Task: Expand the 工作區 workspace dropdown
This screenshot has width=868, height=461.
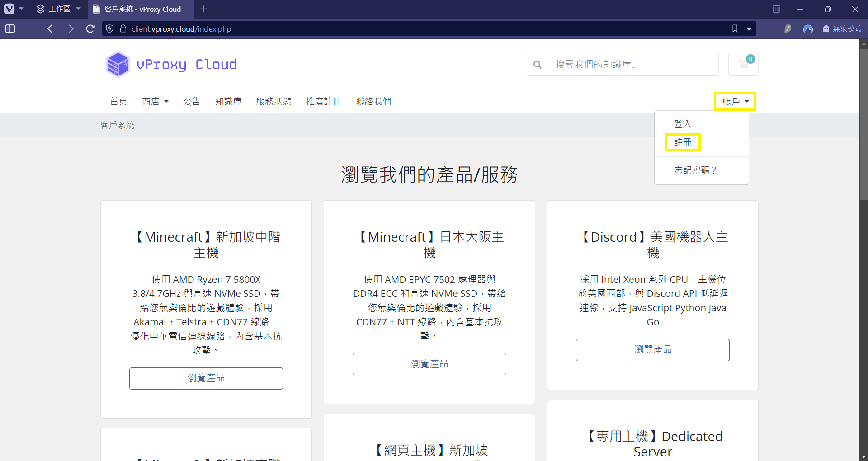Action: (79, 9)
